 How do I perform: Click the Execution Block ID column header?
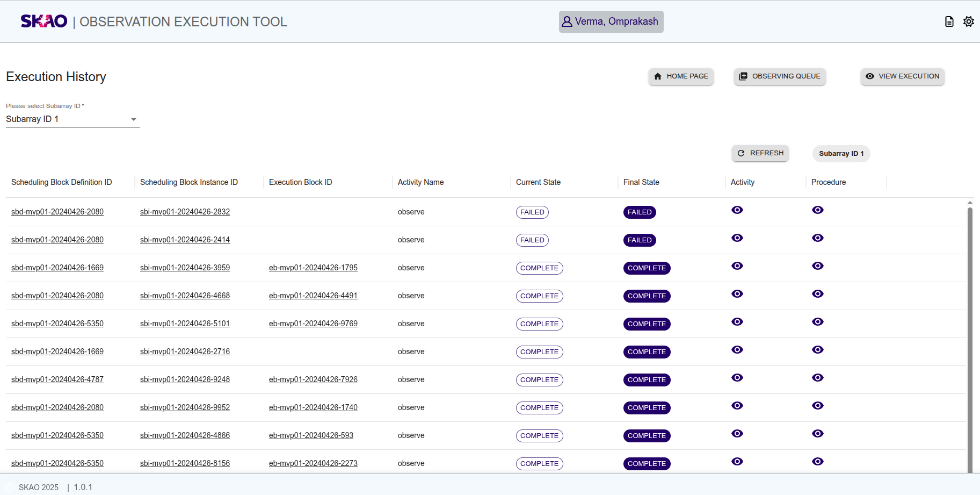pyautogui.click(x=301, y=182)
